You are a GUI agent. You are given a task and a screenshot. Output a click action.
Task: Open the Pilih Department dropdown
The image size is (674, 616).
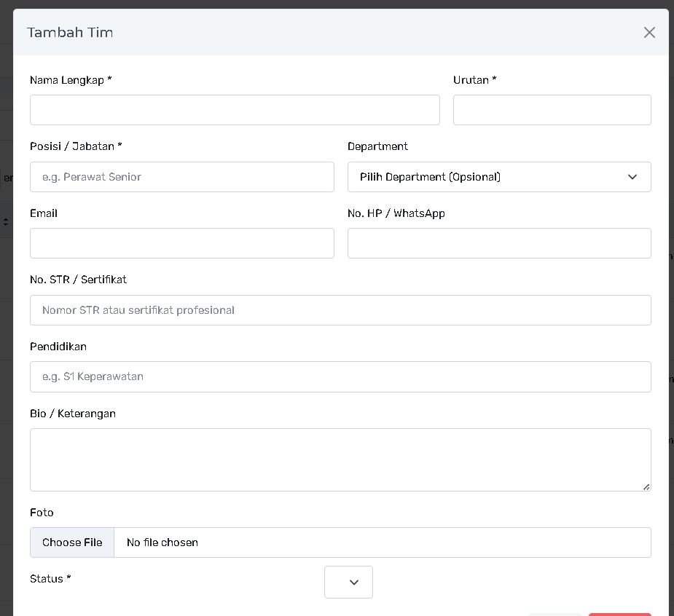point(499,177)
